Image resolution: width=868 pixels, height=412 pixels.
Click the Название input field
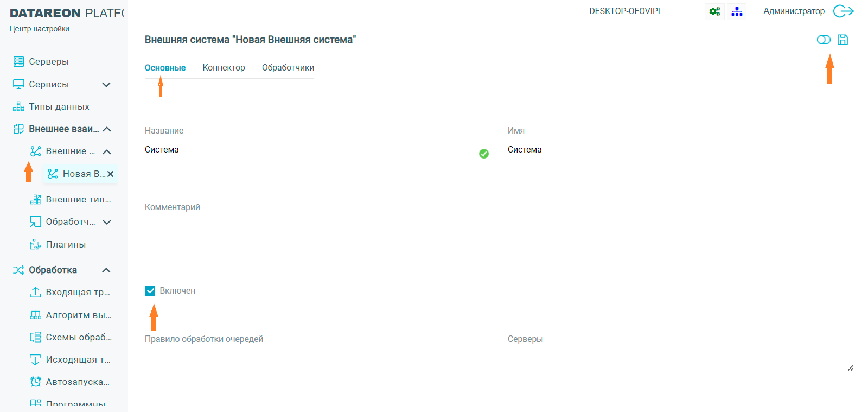click(x=309, y=150)
